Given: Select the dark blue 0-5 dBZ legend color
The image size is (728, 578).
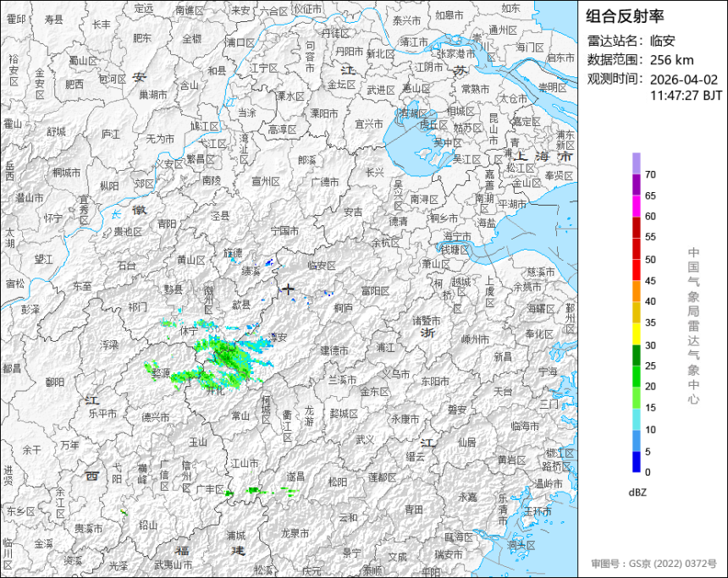Looking at the screenshot, I should [x=636, y=461].
